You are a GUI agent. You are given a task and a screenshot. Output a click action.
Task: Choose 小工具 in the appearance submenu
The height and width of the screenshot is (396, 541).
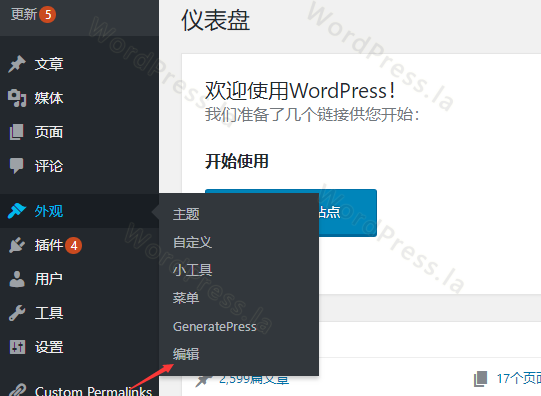(x=192, y=270)
